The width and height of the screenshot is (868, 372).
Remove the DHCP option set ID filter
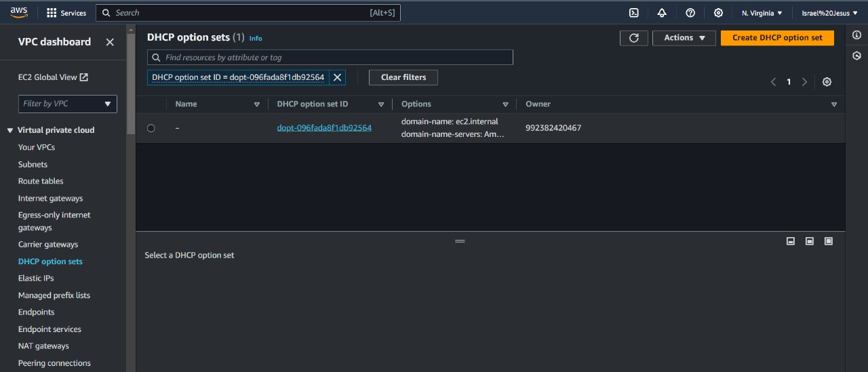(x=337, y=77)
